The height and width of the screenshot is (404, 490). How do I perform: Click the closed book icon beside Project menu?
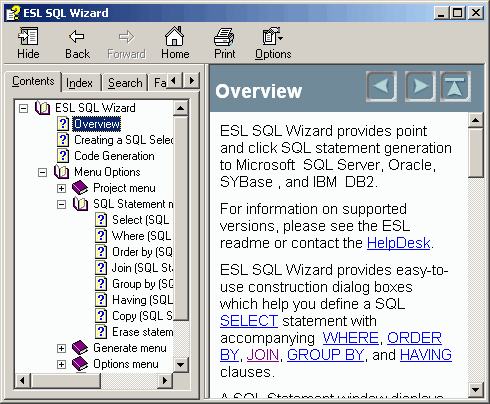(80, 188)
